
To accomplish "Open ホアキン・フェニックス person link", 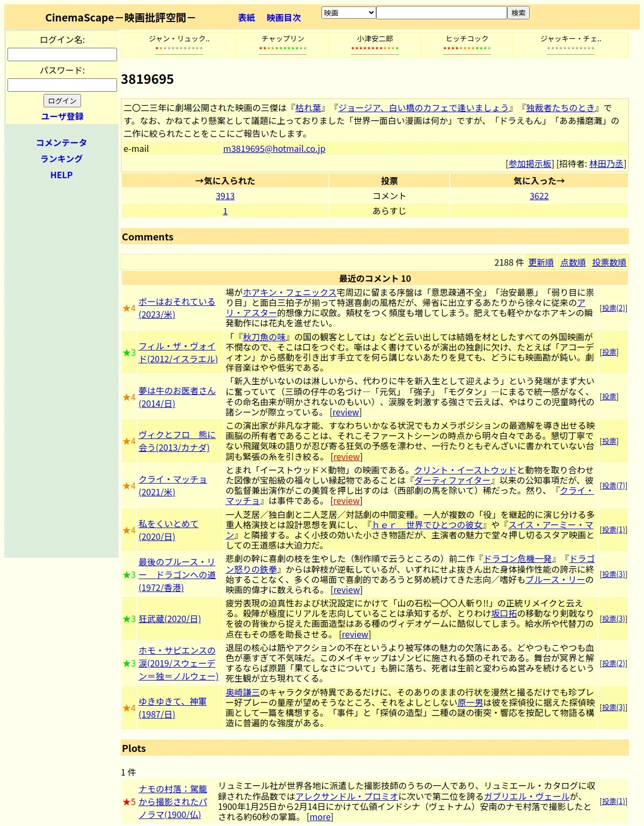I will pyautogui.click(x=289, y=293).
